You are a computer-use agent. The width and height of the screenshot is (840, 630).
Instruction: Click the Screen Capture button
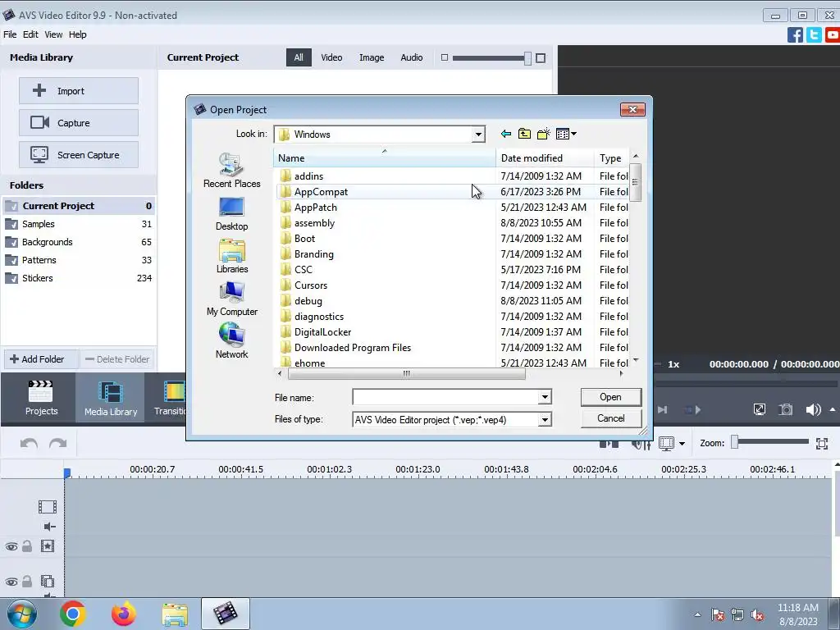79,155
